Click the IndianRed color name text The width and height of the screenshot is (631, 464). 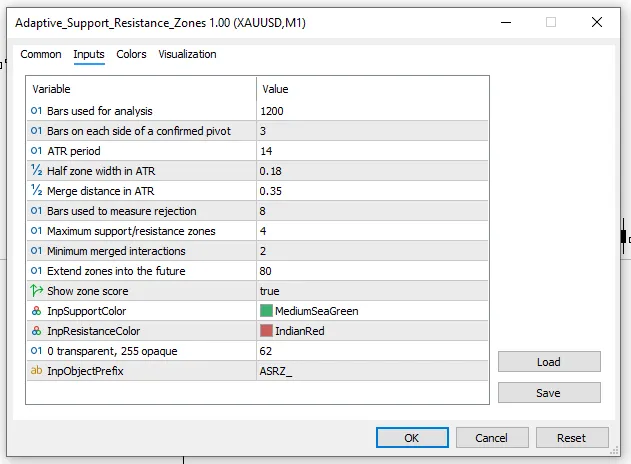tap(300, 331)
